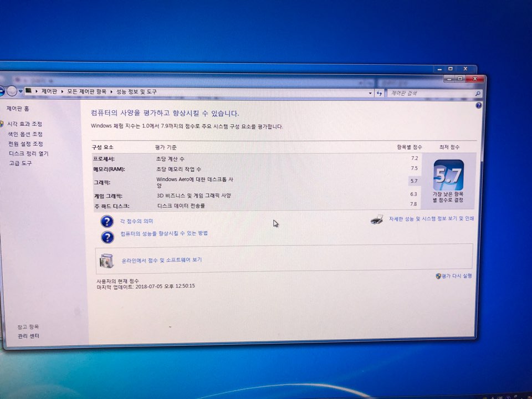532x399 pixels.
Task: Click the address bar refresh button
Action: coord(379,93)
